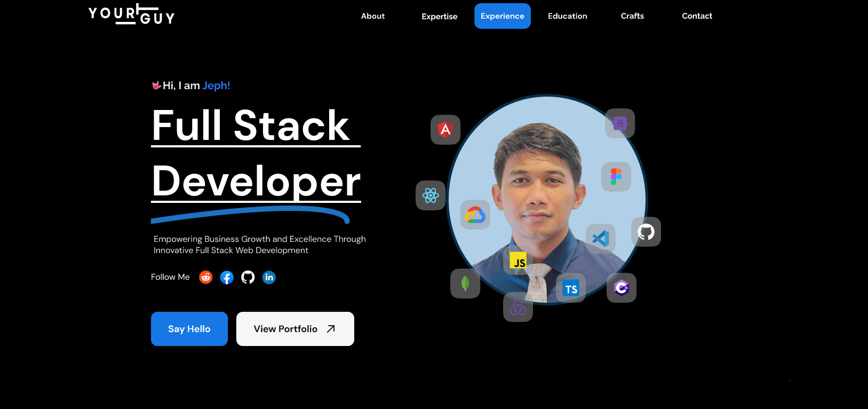Click the "Empowering Business Growth" tagline

click(x=260, y=245)
